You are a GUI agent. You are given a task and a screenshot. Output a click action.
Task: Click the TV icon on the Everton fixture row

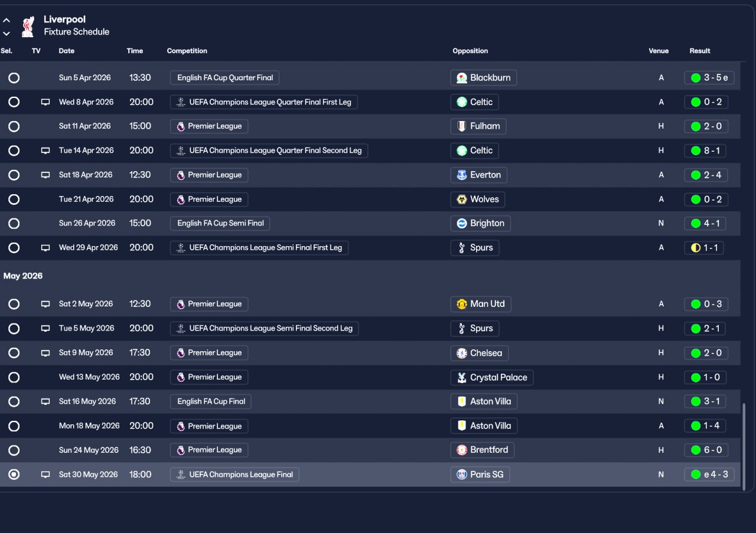point(45,175)
